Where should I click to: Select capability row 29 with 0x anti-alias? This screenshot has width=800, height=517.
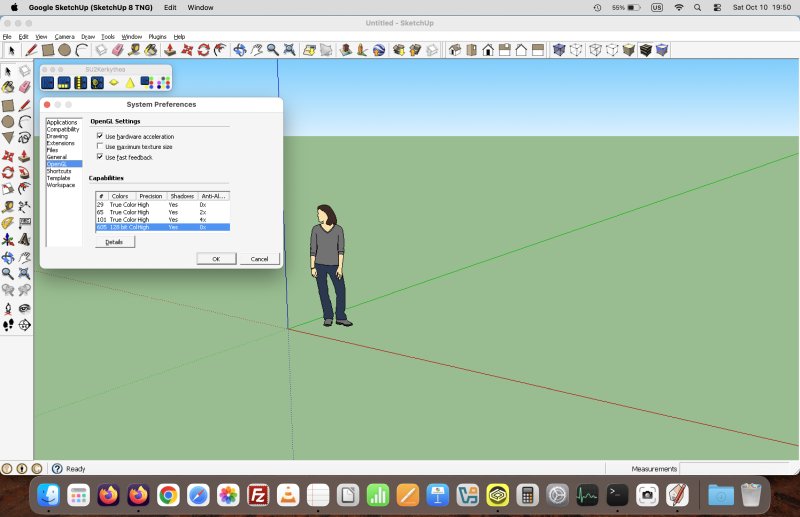pos(163,205)
